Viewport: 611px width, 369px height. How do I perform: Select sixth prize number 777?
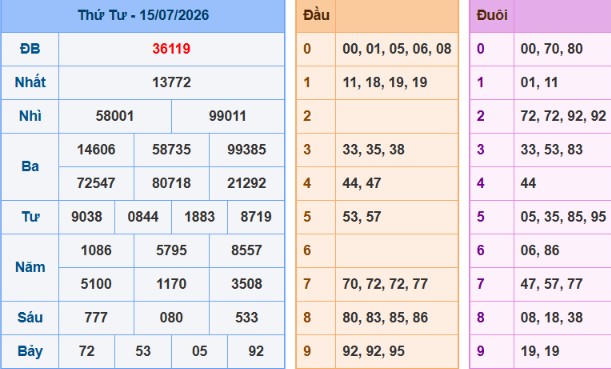coord(96,317)
